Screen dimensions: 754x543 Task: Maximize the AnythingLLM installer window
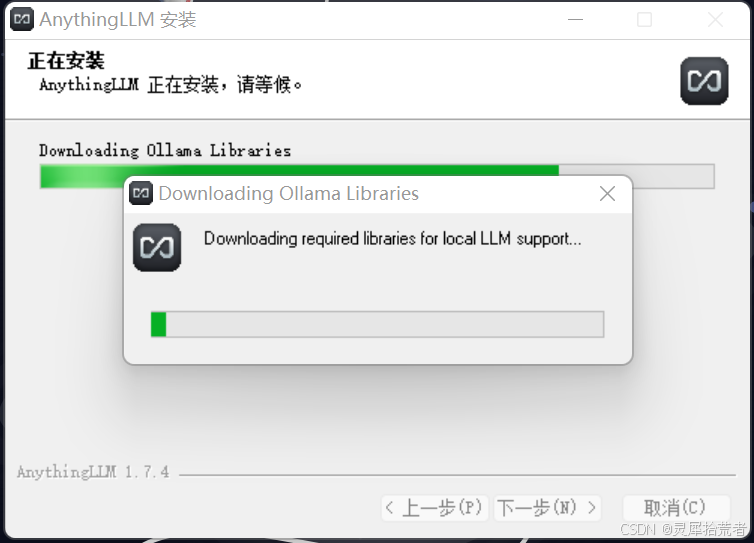(x=644, y=20)
